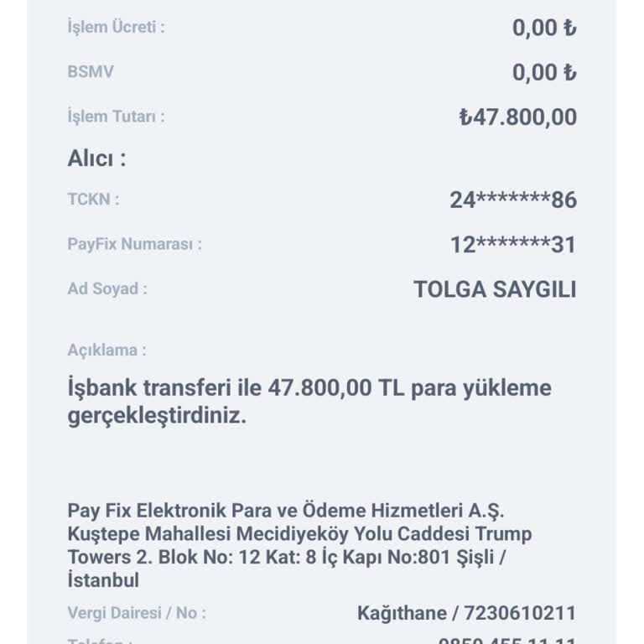Select the Kağıthane / 7230610211 tax number
Image resolution: width=644 pixels, height=644 pixels.
coord(466,614)
